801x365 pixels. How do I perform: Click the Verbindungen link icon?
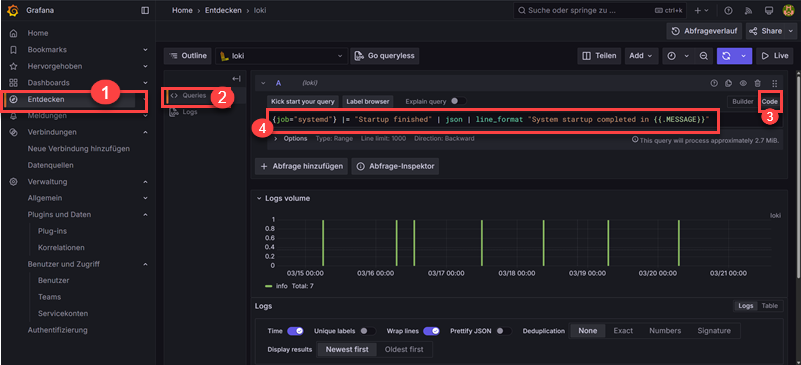coord(14,132)
